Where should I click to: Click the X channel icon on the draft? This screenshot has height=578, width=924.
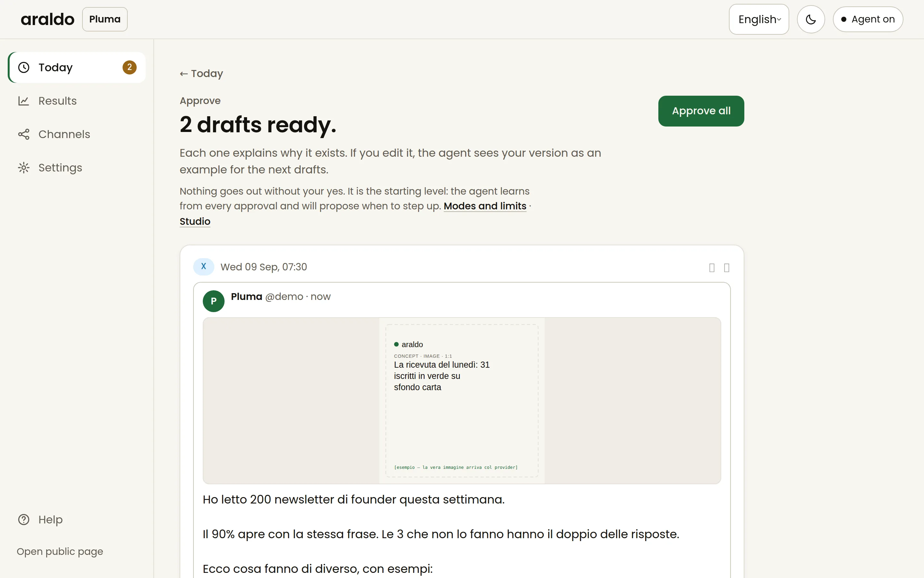coord(203,267)
